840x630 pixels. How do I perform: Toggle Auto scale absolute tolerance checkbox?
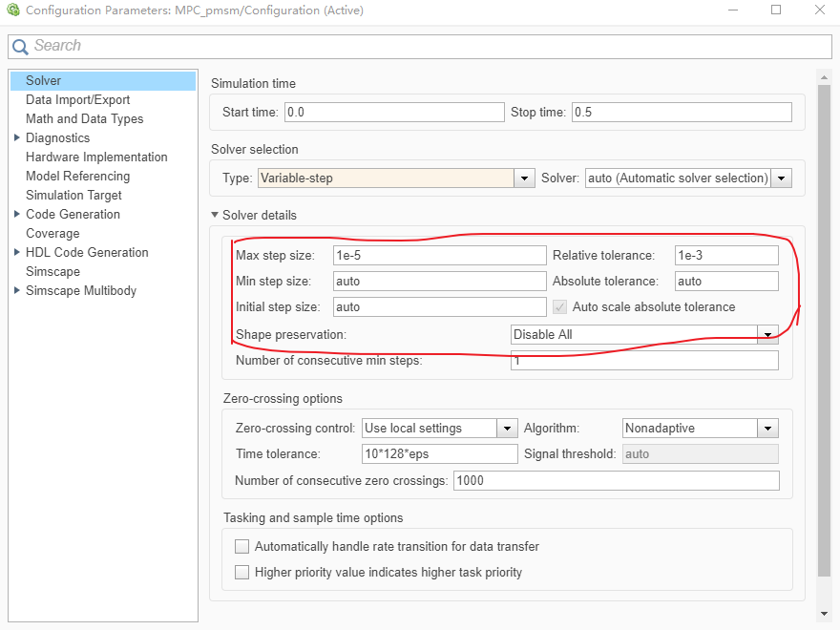(x=560, y=307)
